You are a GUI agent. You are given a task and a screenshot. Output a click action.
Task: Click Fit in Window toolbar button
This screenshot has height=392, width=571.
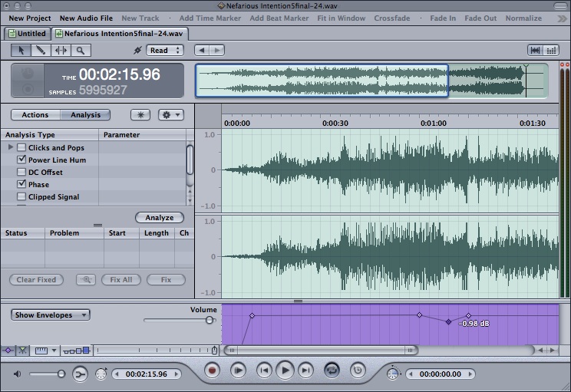click(x=342, y=18)
